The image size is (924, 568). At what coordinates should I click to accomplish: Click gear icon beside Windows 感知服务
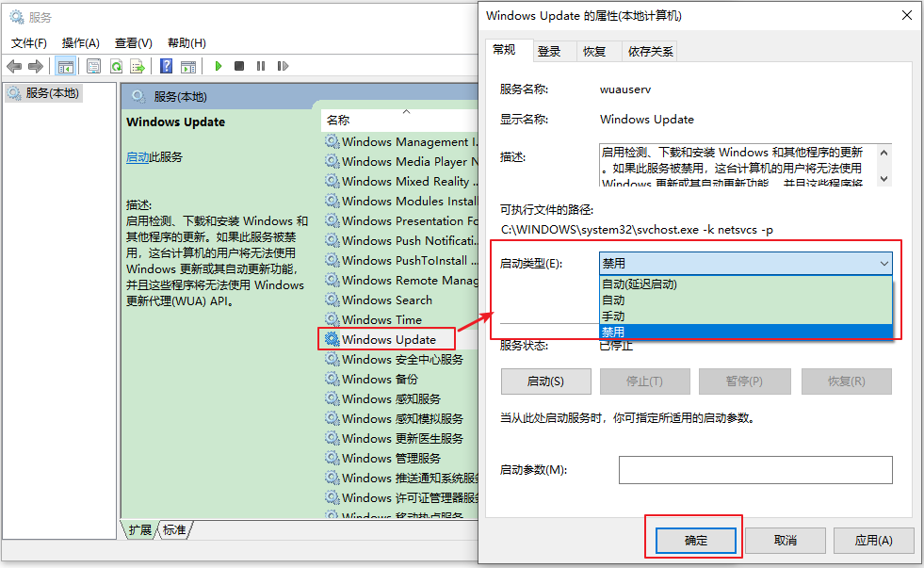[332, 398]
